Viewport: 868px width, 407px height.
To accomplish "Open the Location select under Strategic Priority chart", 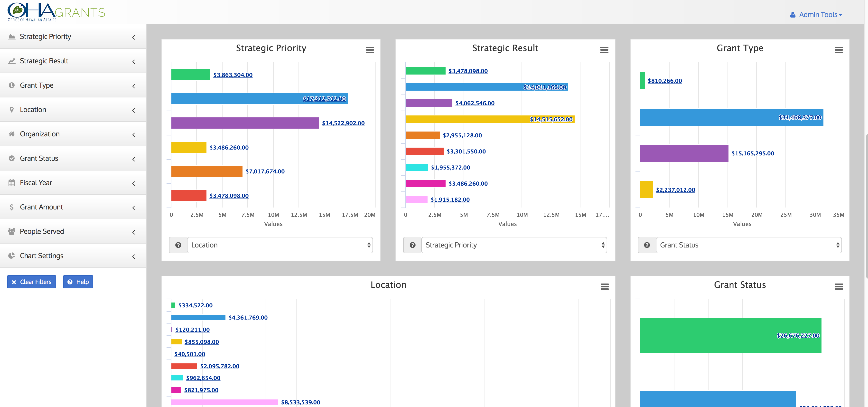I will click(x=280, y=245).
